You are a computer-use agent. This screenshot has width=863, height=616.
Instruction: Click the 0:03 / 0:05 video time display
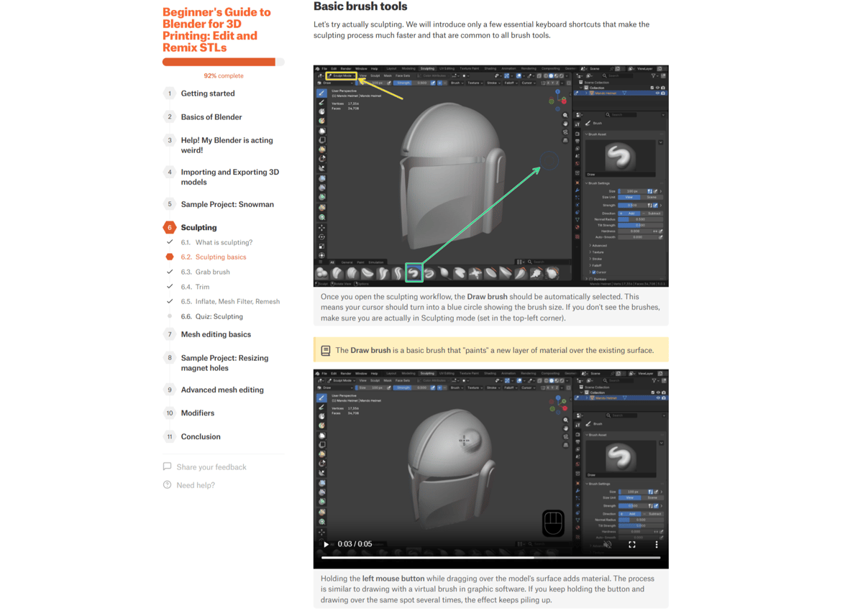pyautogui.click(x=355, y=544)
